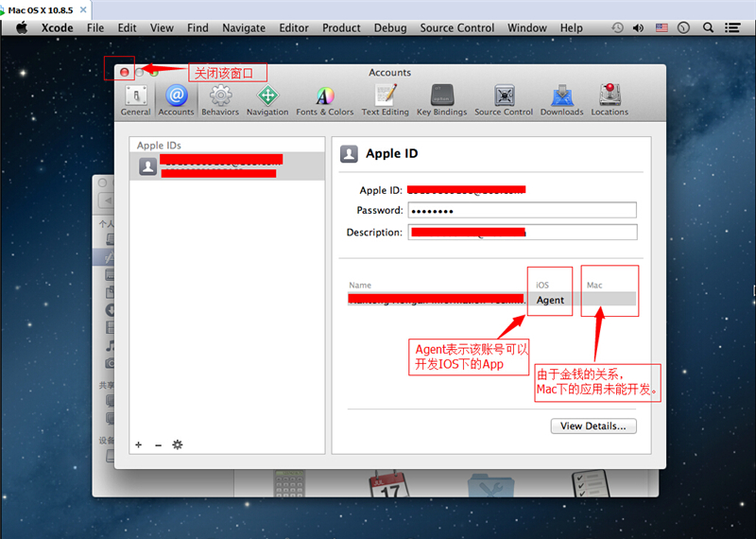Open the Downloads preferences pane

point(561,100)
